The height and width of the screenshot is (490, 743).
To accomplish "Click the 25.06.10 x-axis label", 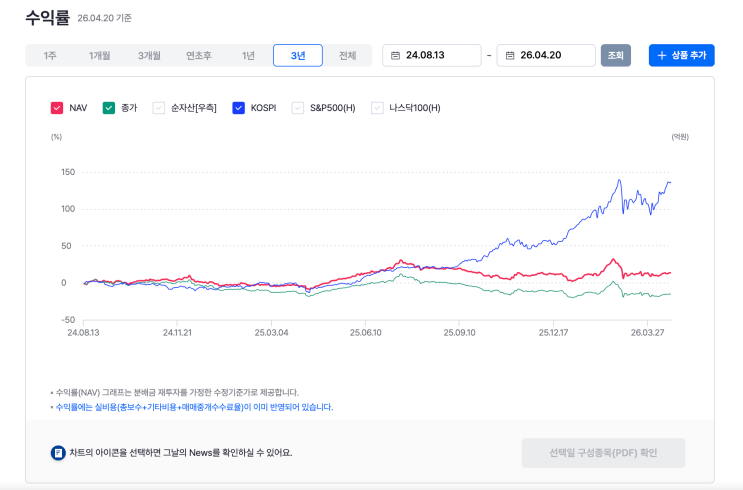I will coord(365,333).
